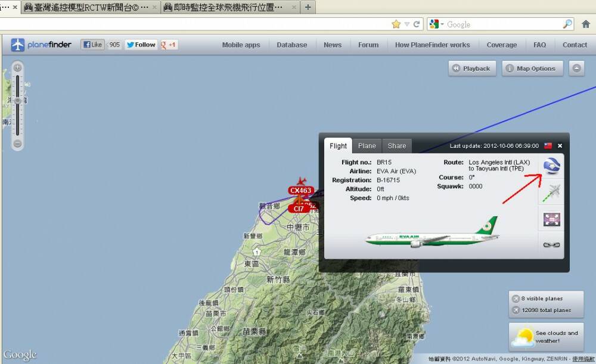The image size is (596, 364).
Task: Select the CX463 flight label
Action: coord(300,191)
